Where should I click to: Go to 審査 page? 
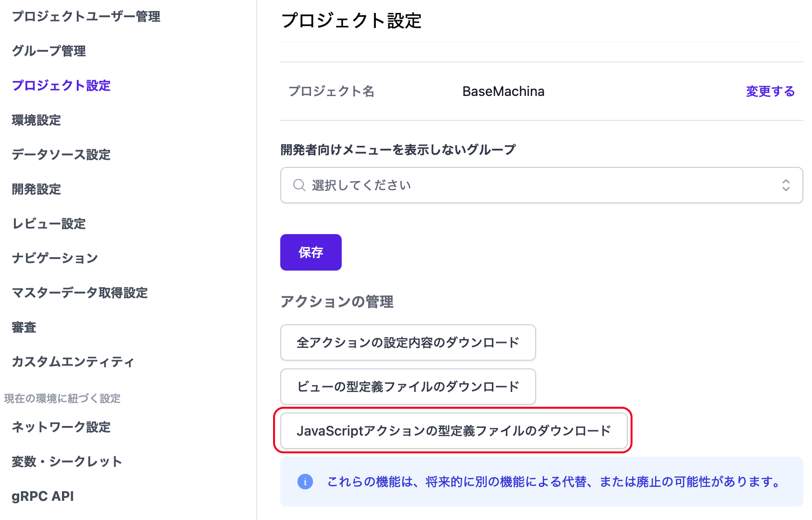point(24,327)
